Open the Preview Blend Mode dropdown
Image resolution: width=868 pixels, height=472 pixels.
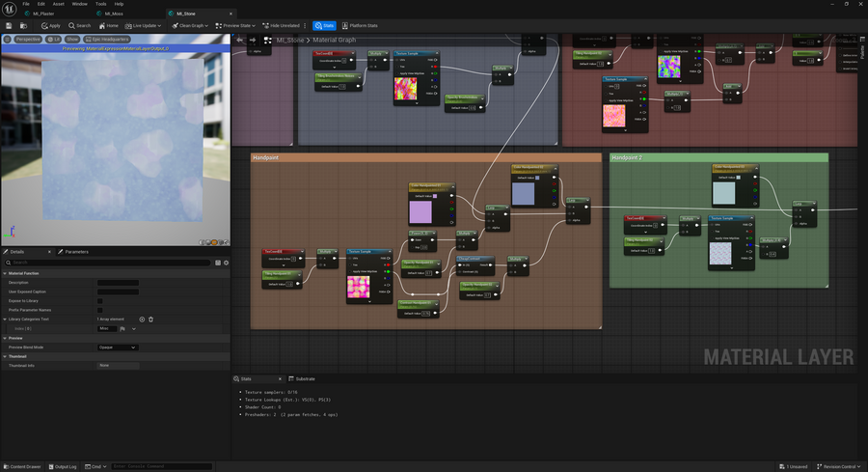(x=118, y=347)
